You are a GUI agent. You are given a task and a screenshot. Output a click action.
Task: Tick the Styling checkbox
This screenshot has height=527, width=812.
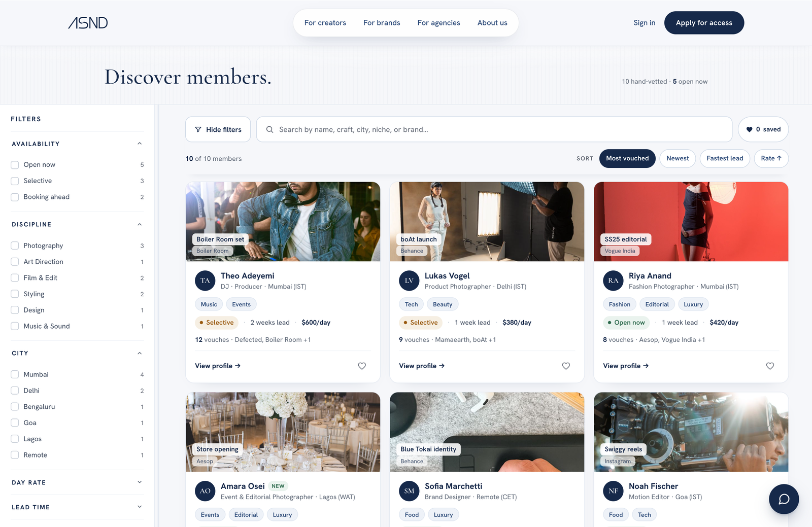[15, 294]
